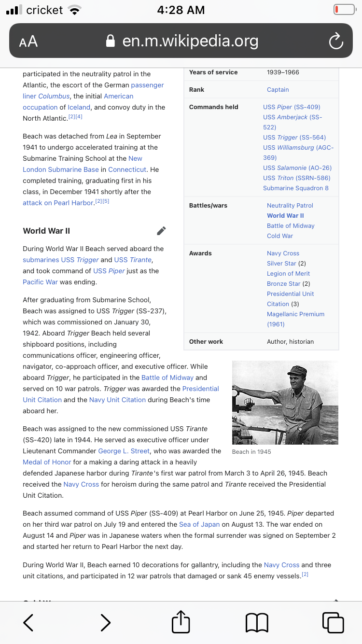Select the 'Other work' infobox label
The height and width of the screenshot is (644, 362).
(x=206, y=342)
